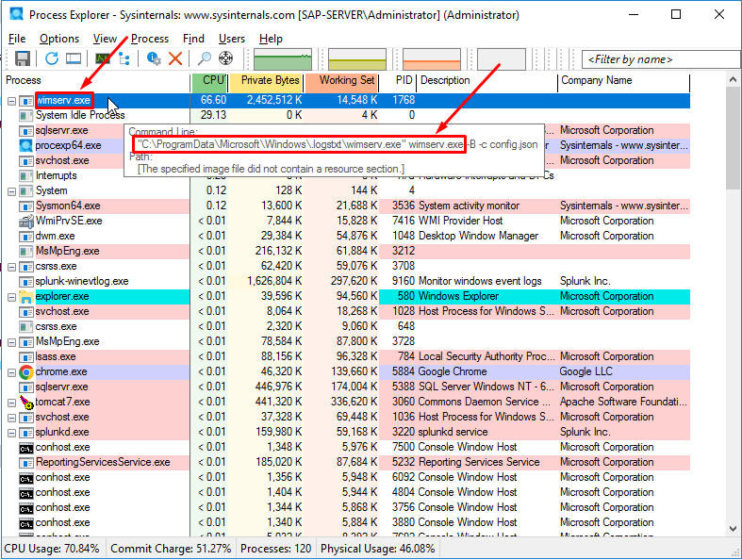This screenshot has width=742, height=560.
Task: Click the explorer.exe folder icon
Action: coord(26,297)
